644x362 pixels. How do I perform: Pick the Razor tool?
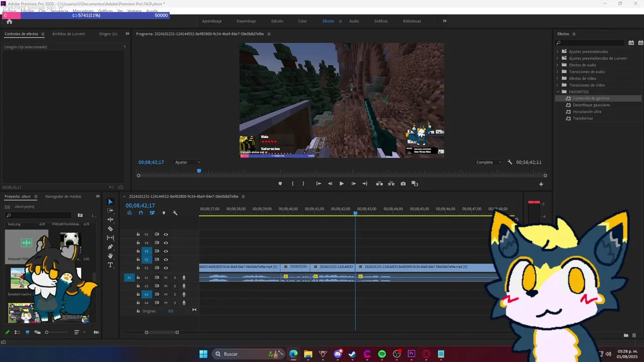pyautogui.click(x=111, y=229)
